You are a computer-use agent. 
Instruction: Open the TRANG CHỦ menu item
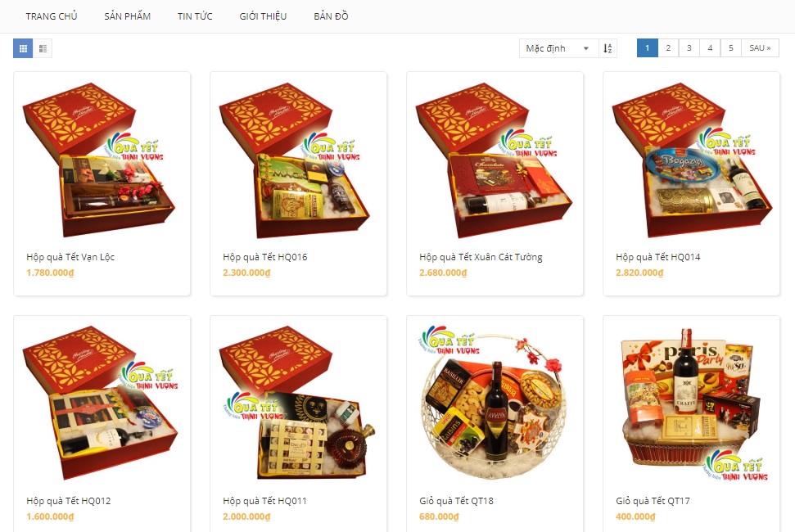[x=52, y=16]
